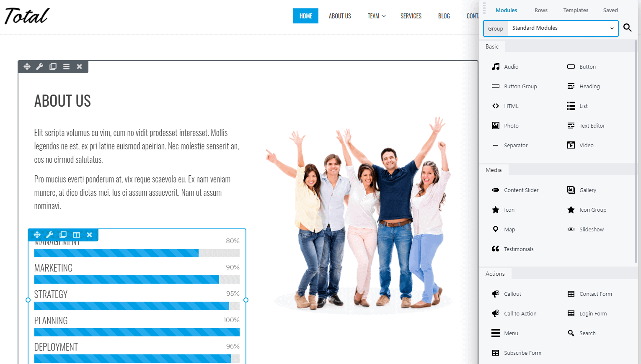Switch to the Rows tab
Screen dimensions: 641x364
pos(541,10)
